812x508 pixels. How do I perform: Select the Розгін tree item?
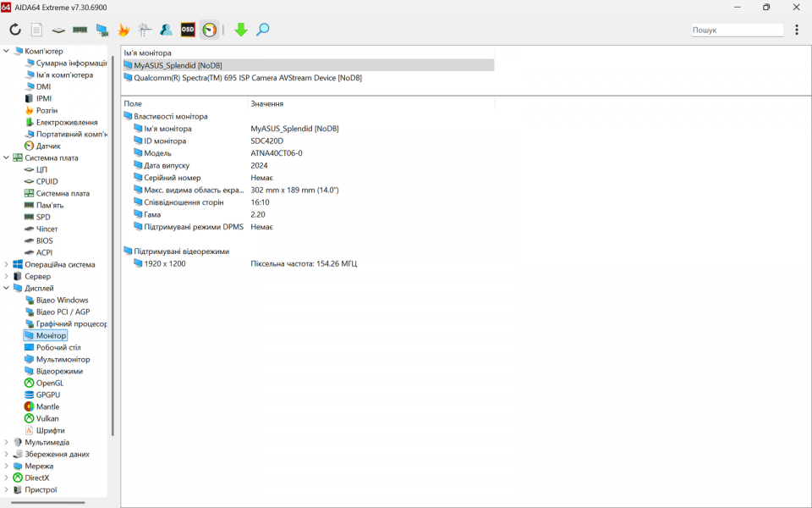pos(41,110)
